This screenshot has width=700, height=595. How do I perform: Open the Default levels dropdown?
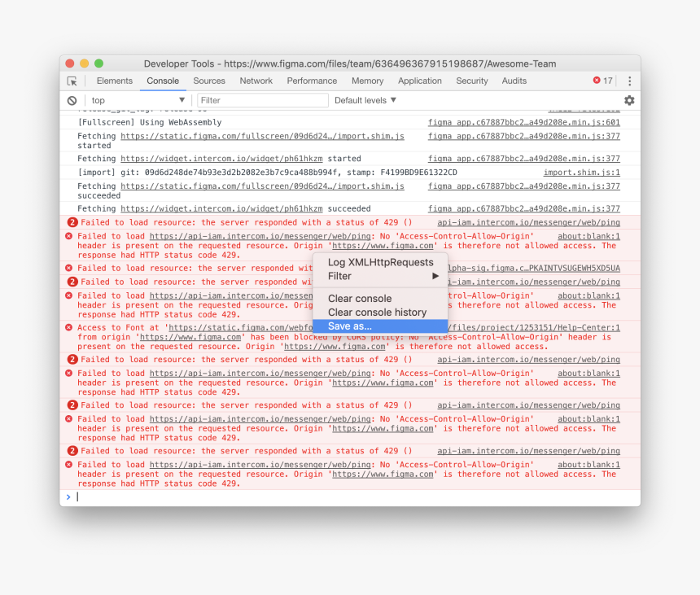click(x=365, y=100)
